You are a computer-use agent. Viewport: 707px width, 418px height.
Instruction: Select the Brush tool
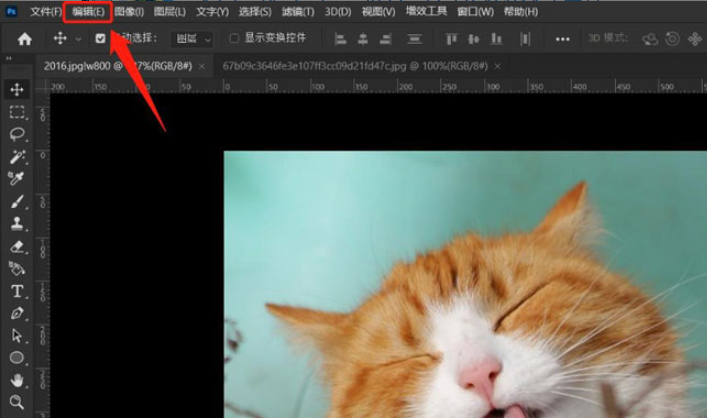pyautogui.click(x=17, y=201)
